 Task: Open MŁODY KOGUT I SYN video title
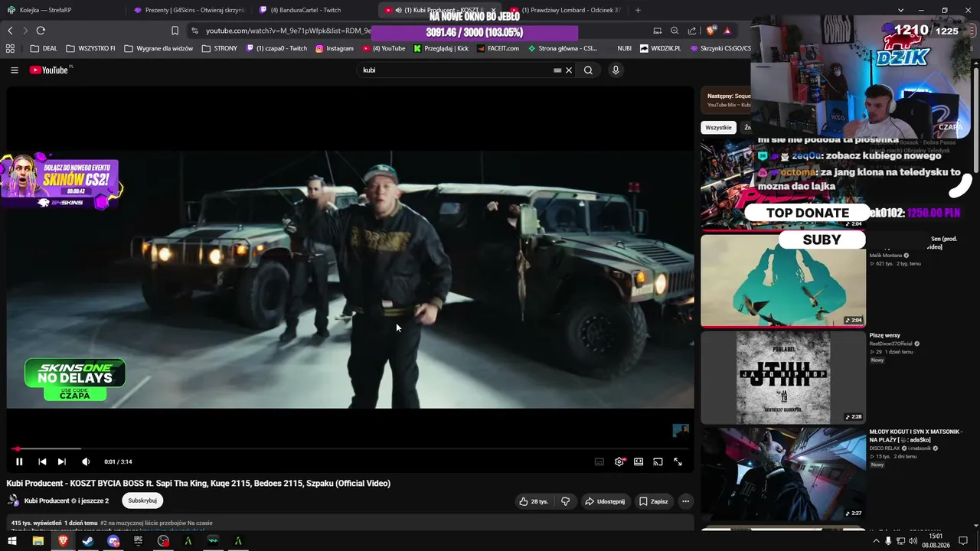(916, 435)
